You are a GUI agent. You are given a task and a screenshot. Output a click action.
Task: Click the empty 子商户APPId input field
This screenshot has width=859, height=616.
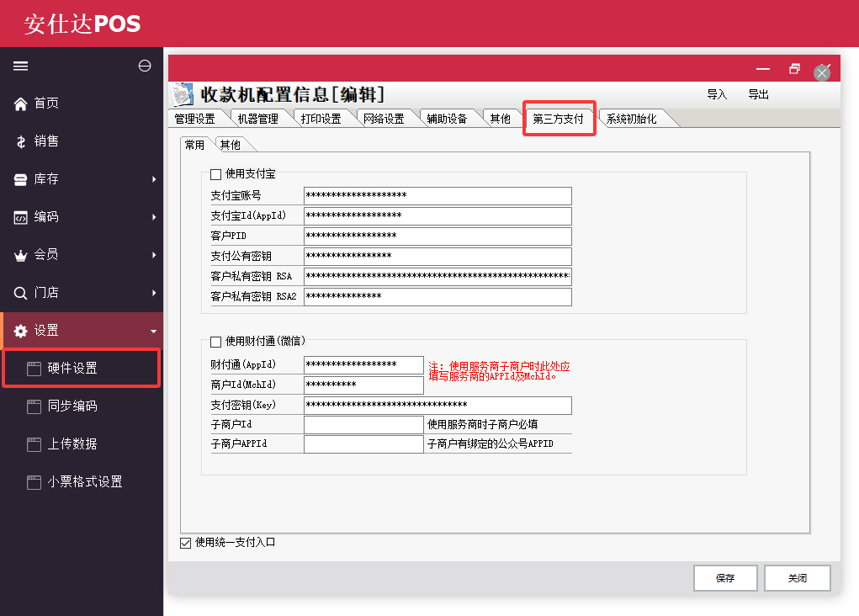pos(363,444)
